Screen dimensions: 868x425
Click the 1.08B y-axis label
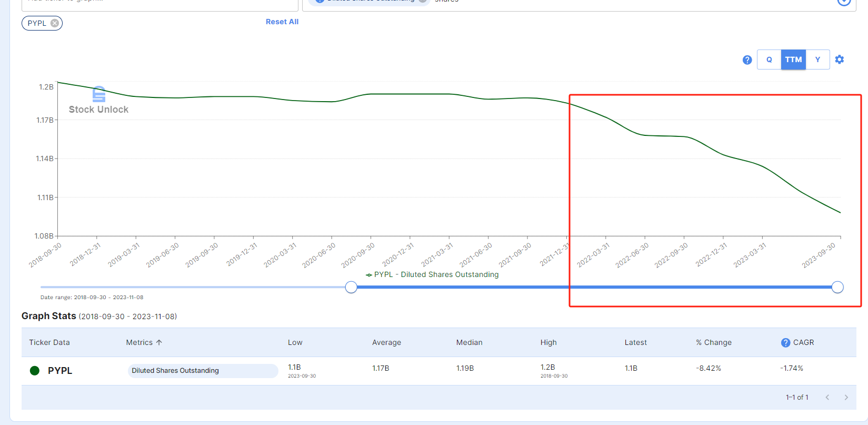pyautogui.click(x=44, y=236)
